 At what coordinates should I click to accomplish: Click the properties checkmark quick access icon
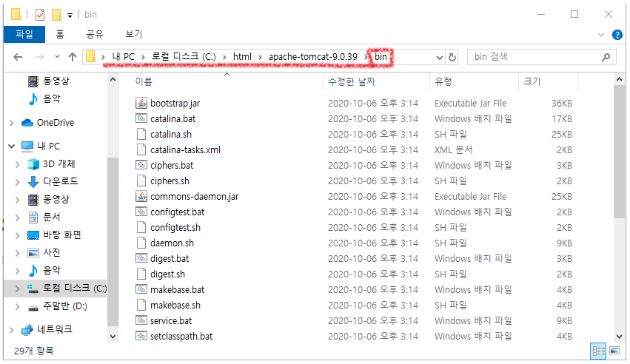40,15
